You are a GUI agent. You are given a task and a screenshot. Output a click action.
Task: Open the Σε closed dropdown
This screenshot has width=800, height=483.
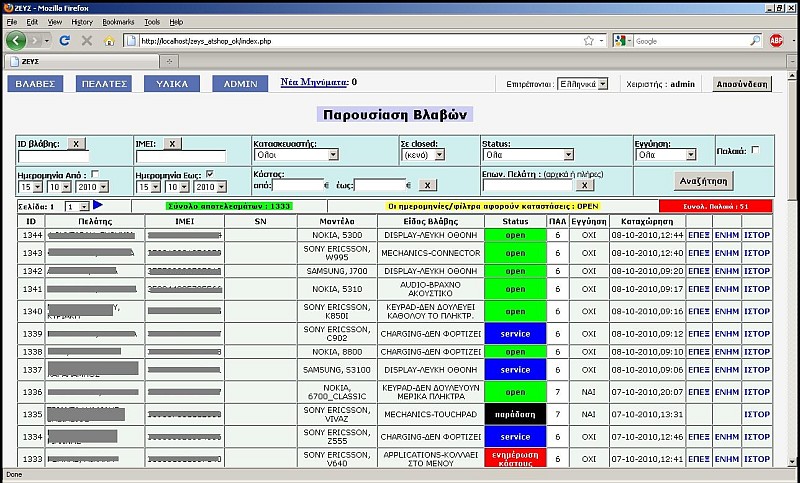pos(422,155)
